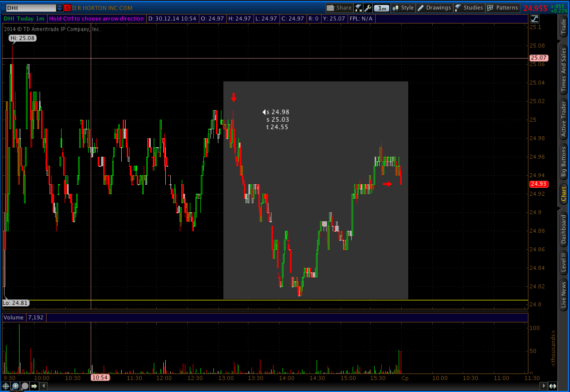Screen dimensions: 570x392
Task: Click the 's 25.03' chart annotation
Action: pyautogui.click(x=277, y=120)
